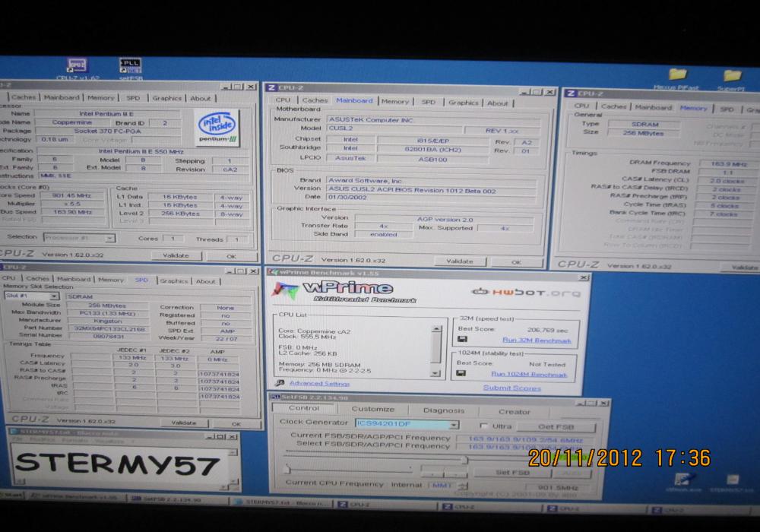The width and height of the screenshot is (760, 532).
Task: Switch to Diagnosis tab in SetFSB
Action: 444,410
